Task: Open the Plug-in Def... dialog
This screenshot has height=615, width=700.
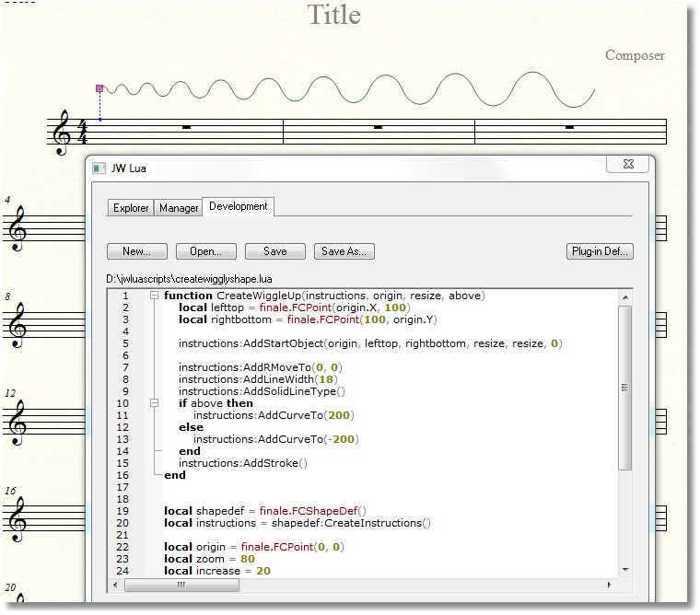Action: coord(600,251)
